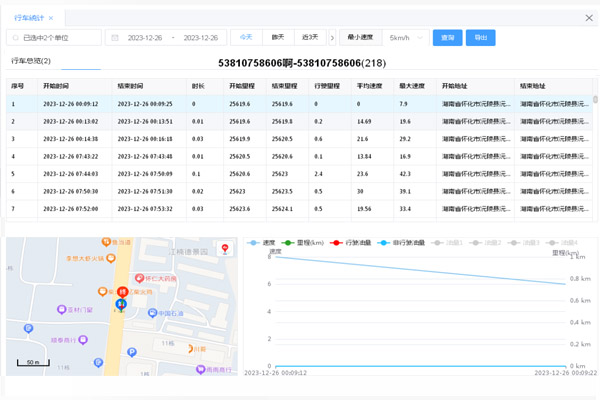
Task: Click the map location pin icon button
Action: coord(224,248)
